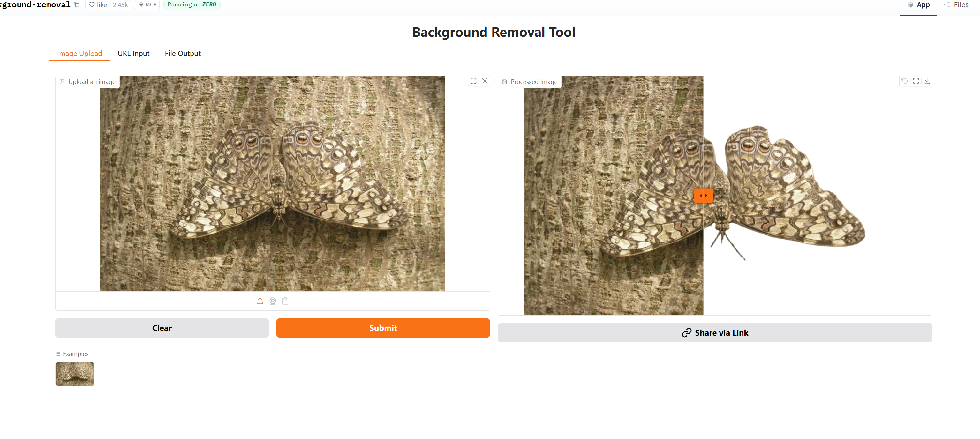The width and height of the screenshot is (980, 439).
Task: Click the webcam capture icon
Action: pyautogui.click(x=273, y=301)
